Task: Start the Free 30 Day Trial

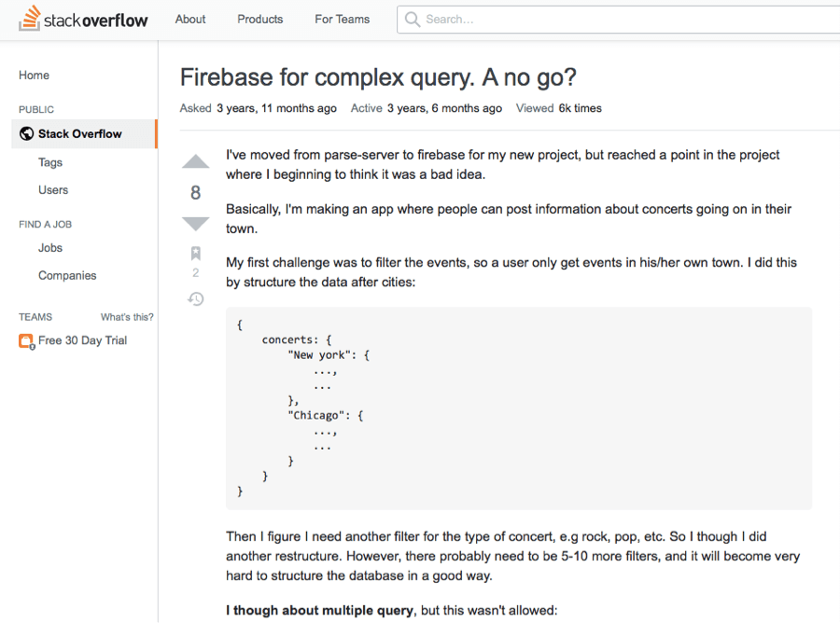Action: point(82,340)
